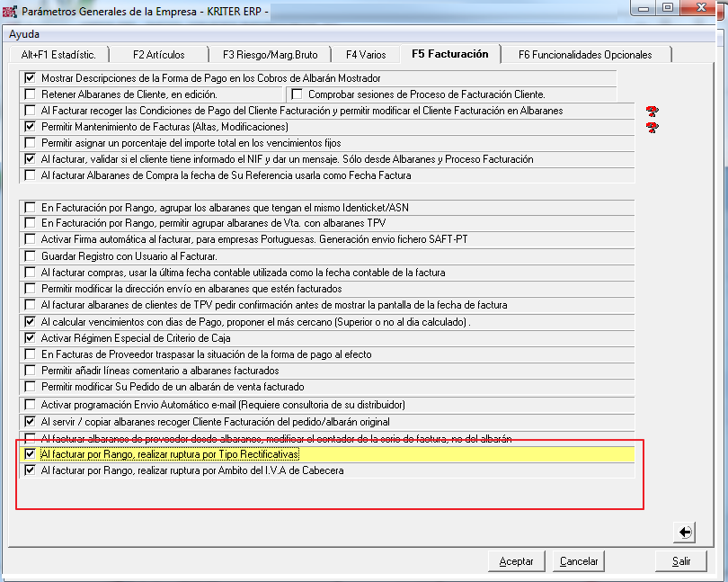Click the Salir button
728x582 pixels.
(680, 560)
